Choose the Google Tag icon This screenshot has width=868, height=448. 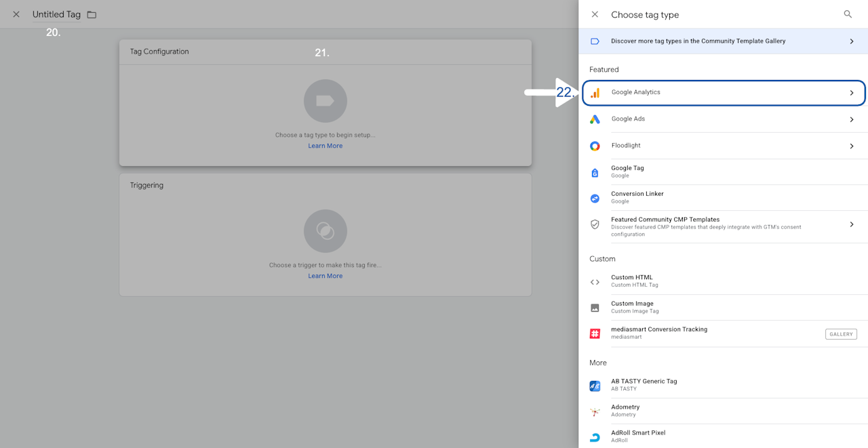(595, 172)
